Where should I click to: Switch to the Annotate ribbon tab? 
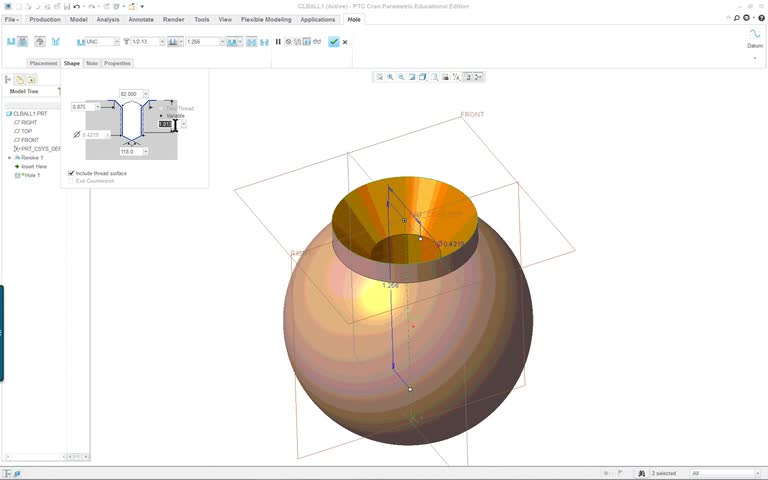[141, 20]
